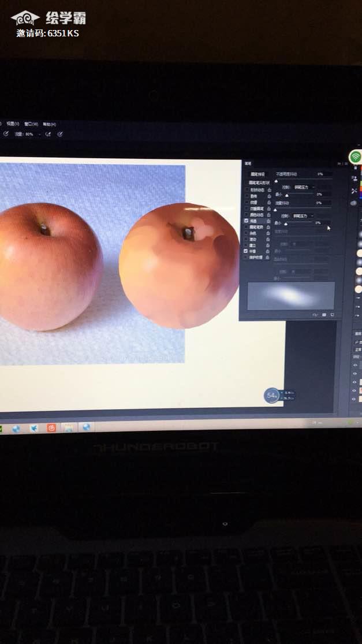
Task: Enable the Build-up checkbox
Action: (x=247, y=245)
